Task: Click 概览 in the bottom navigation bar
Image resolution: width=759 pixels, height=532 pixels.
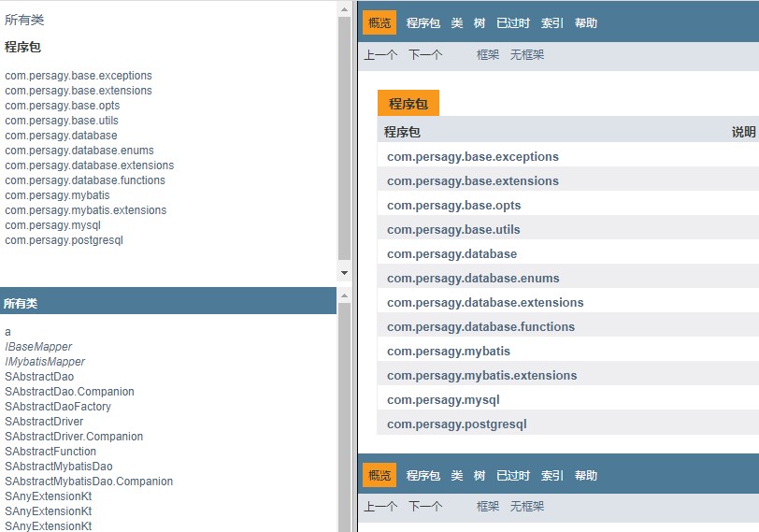Action: pos(379,475)
